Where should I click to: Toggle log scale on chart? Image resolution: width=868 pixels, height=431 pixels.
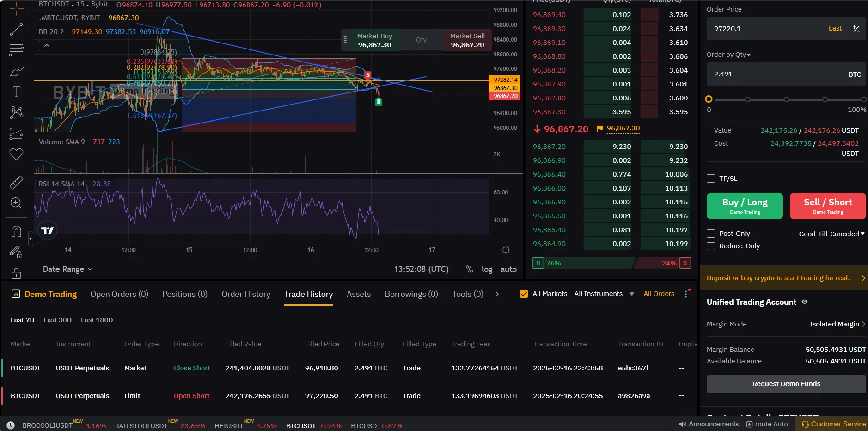pyautogui.click(x=487, y=269)
